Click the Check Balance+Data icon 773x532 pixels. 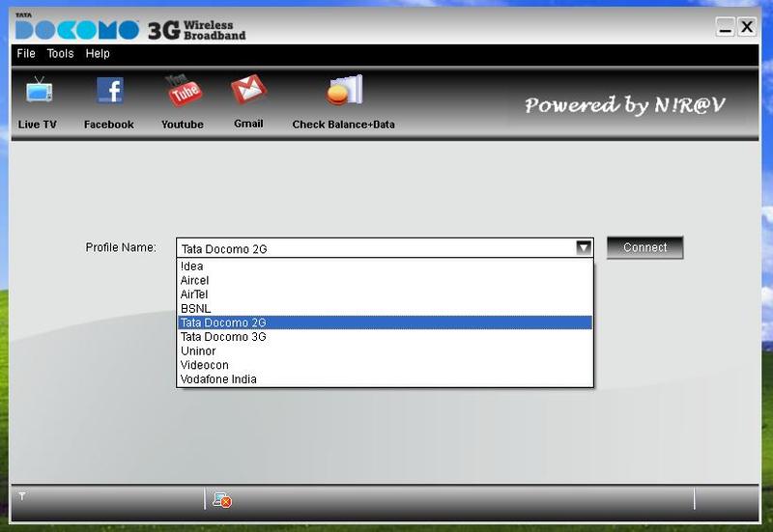click(343, 92)
